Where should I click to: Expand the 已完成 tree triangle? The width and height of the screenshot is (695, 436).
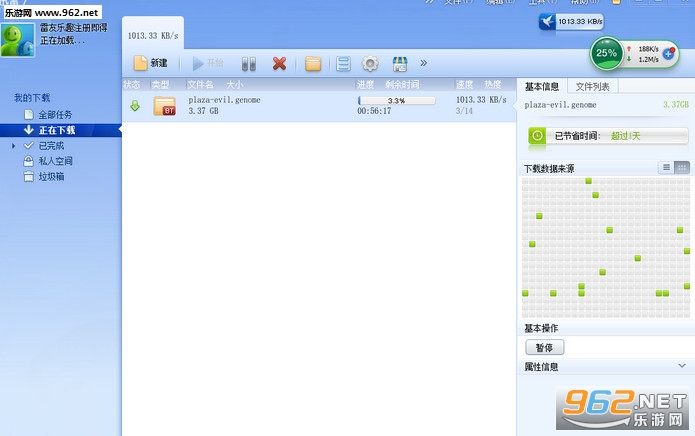[13, 146]
